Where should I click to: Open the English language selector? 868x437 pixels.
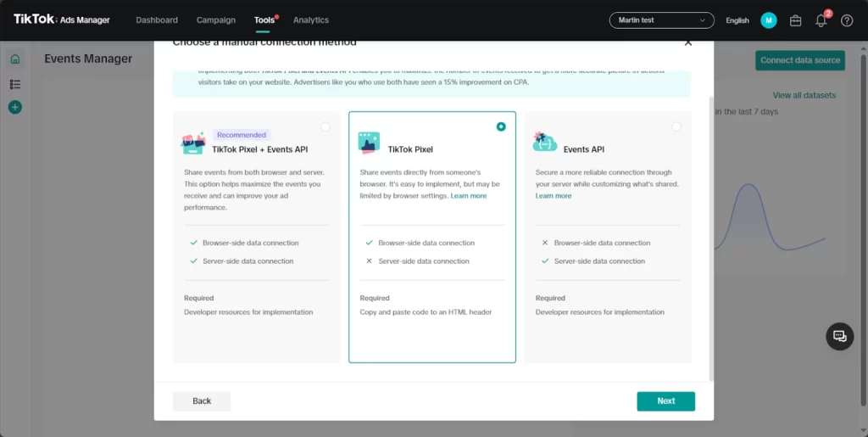pyautogui.click(x=737, y=20)
